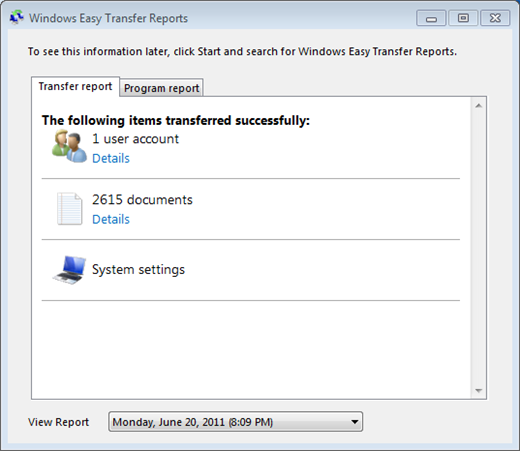The image size is (520, 451).
Task: Close the Windows Easy Transfer Reports window
Action: point(495,18)
